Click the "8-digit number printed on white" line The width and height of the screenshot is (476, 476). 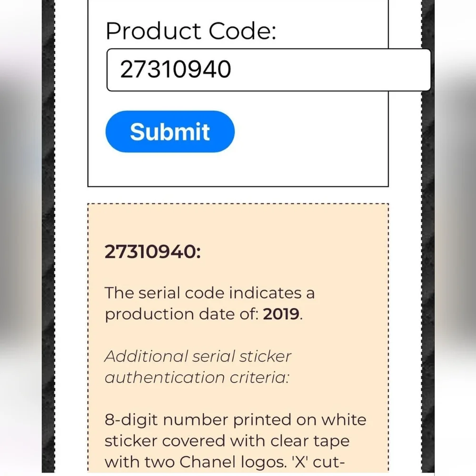tap(235, 420)
